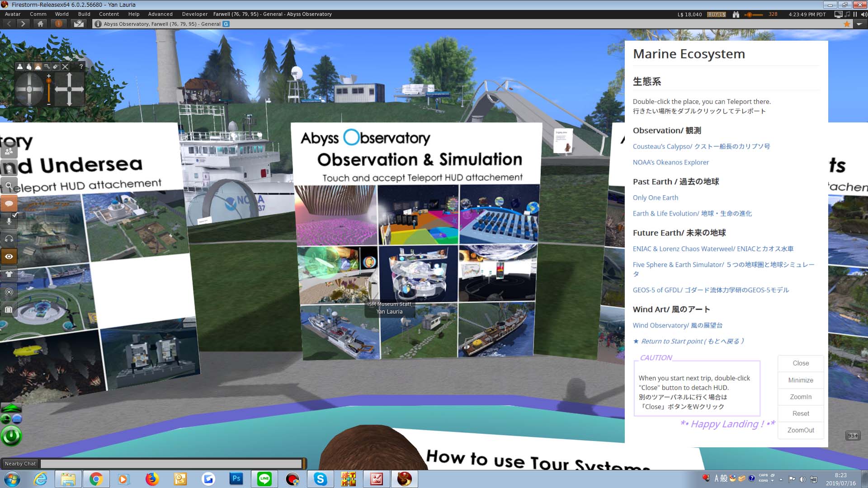Open the Search magnifier sidebar button
Screen dimensions: 868x488
pyautogui.click(x=9, y=186)
